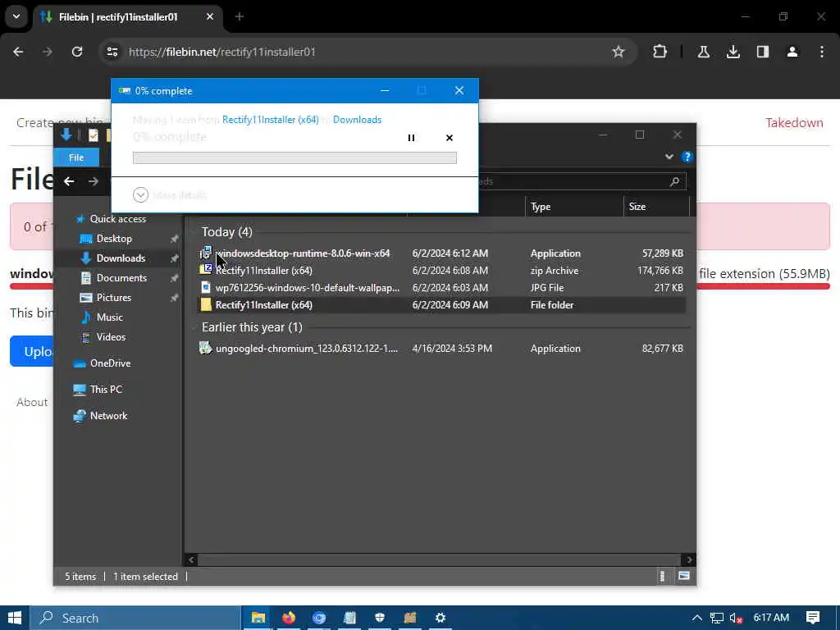Viewport: 840px width, 630px height.
Task: Click the Downloads destination link in dialog
Action: pyautogui.click(x=358, y=120)
